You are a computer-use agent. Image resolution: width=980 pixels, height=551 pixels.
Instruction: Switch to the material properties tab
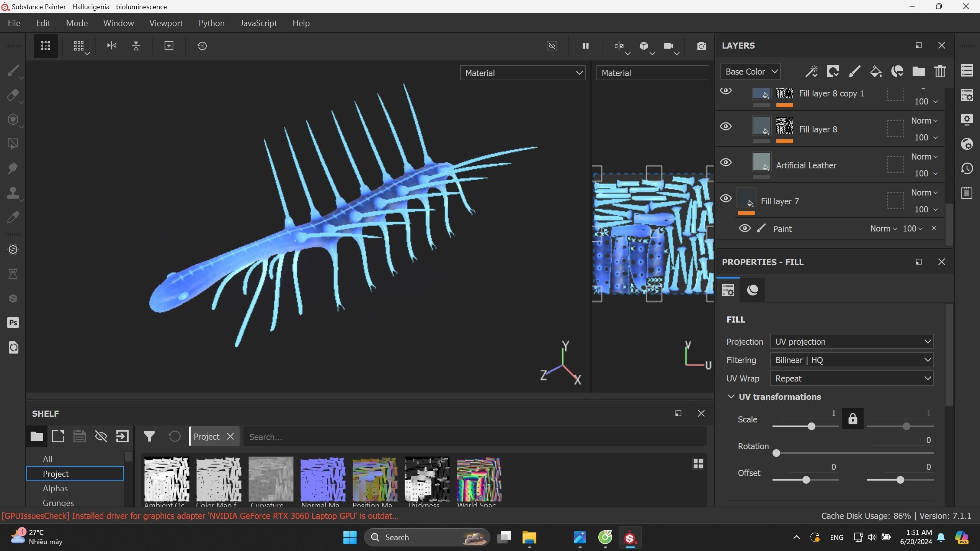click(x=753, y=290)
